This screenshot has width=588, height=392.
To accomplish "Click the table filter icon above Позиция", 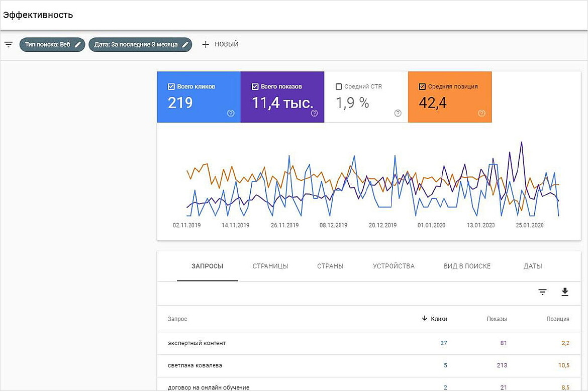I will 542,292.
